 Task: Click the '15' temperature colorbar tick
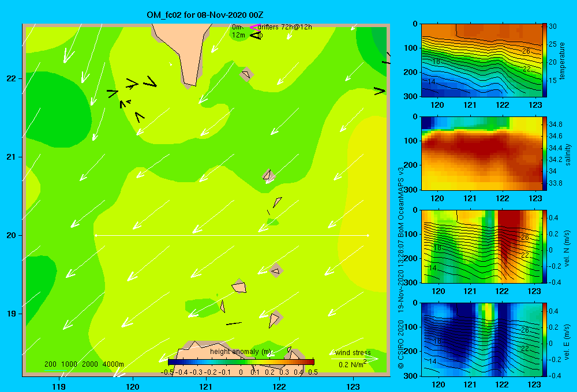tap(552, 80)
